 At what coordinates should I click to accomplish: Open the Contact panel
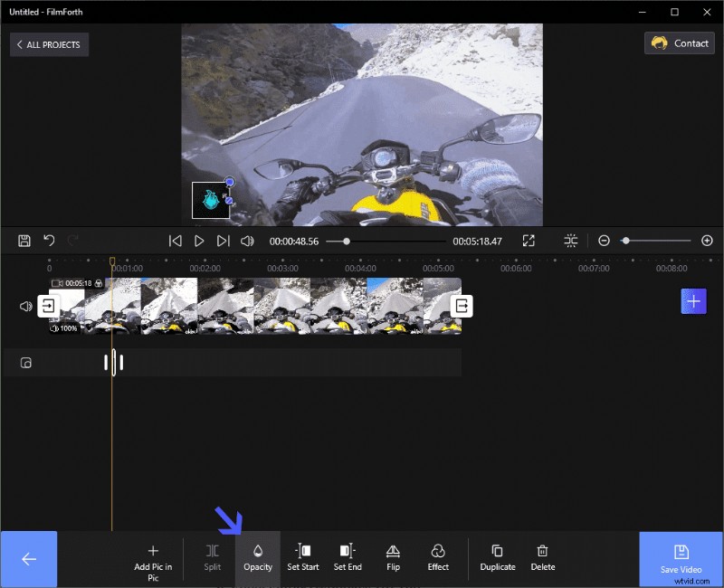coord(679,43)
